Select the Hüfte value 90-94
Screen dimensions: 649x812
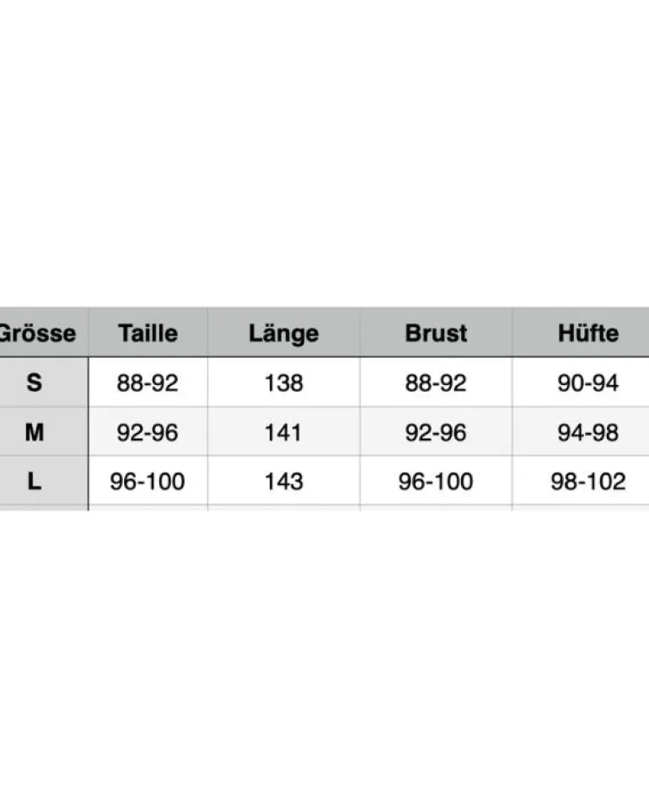tap(588, 383)
